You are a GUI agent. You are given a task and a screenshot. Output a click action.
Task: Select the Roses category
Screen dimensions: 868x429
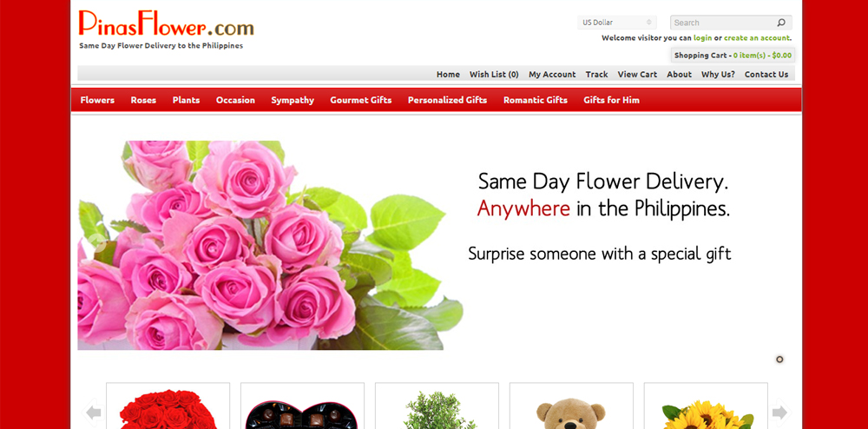143,100
